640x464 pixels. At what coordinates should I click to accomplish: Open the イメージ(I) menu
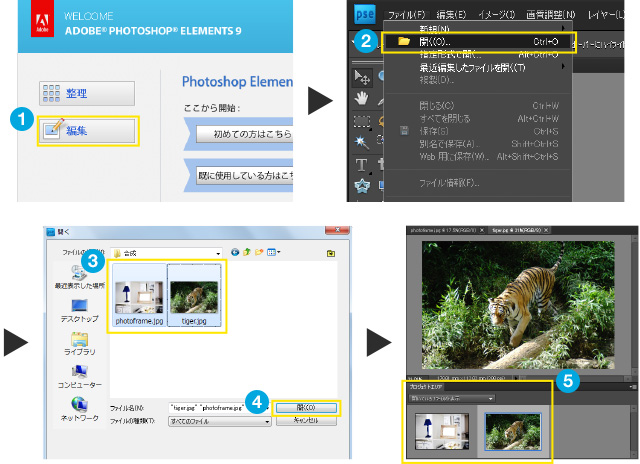(496, 15)
